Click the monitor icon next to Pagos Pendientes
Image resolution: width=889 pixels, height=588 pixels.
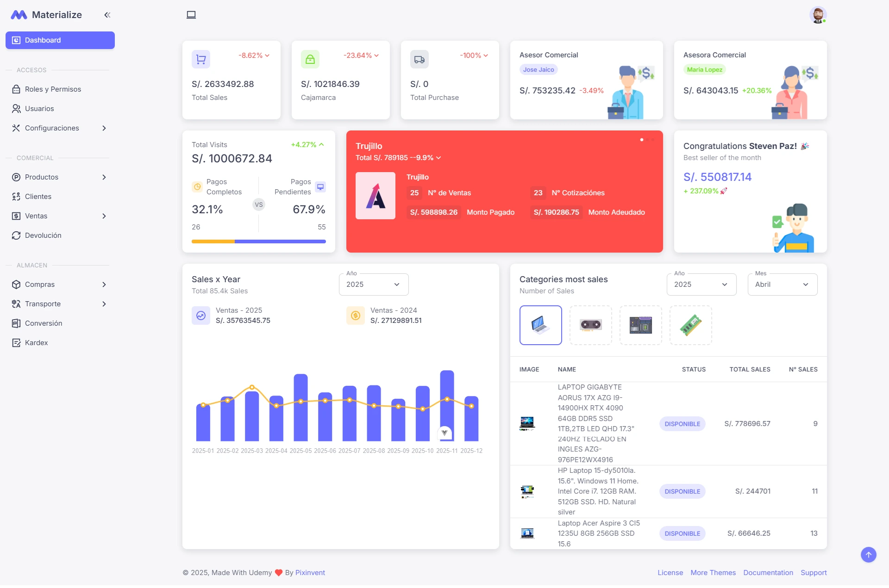click(320, 187)
